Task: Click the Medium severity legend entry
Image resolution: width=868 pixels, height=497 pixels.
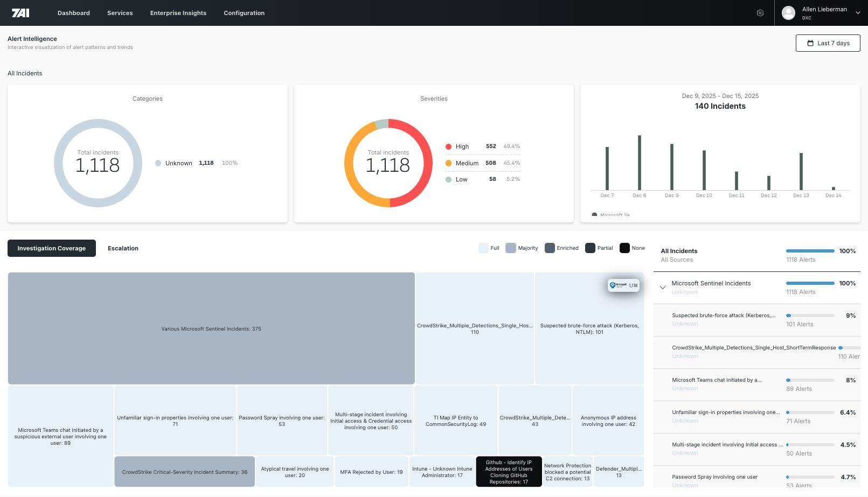Action: coord(483,163)
